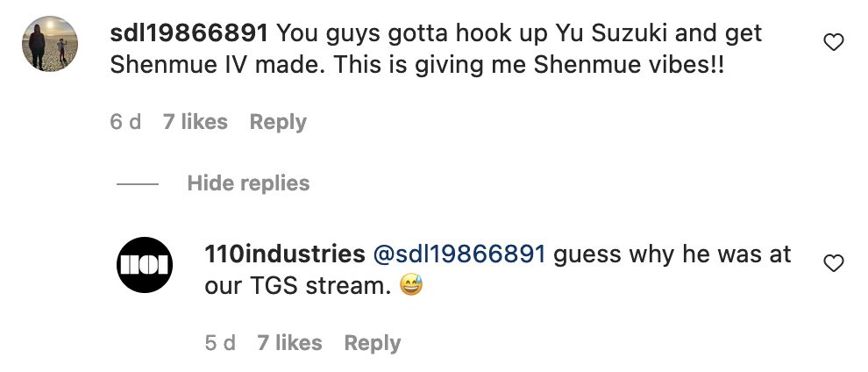The width and height of the screenshot is (868, 372).
Task: Click the words "Yu Suzuki" in the comment
Action: click(621, 34)
